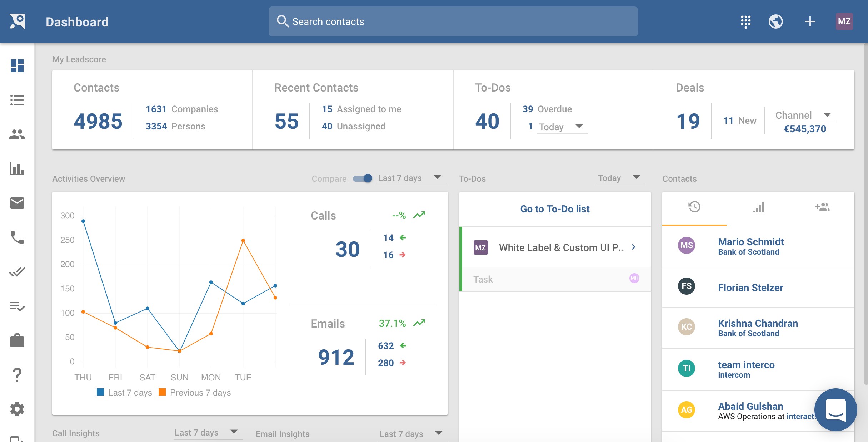Screen dimensions: 868x442
Task: Open the contacts people sidebar icon
Action: 17,134
